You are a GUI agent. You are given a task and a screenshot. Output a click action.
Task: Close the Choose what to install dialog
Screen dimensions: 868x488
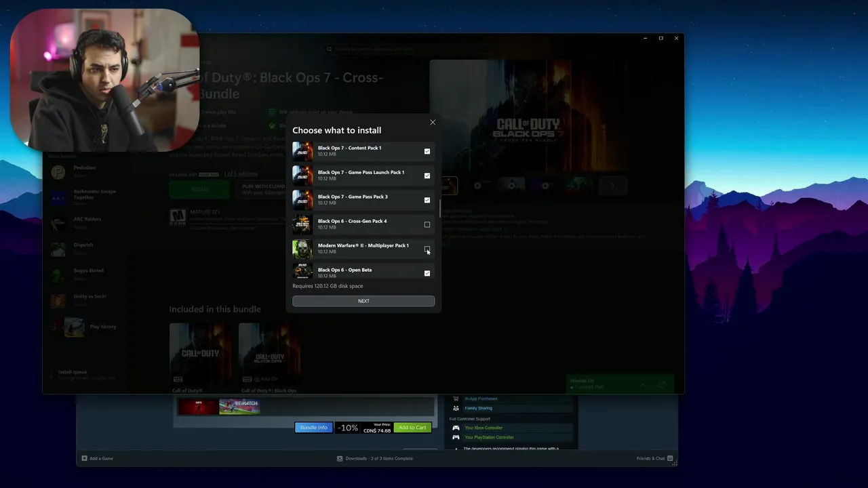[x=433, y=123]
